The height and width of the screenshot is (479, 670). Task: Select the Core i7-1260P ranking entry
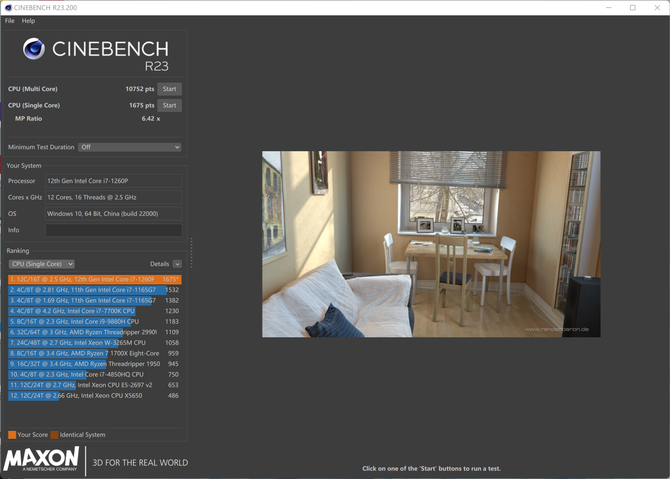94,279
